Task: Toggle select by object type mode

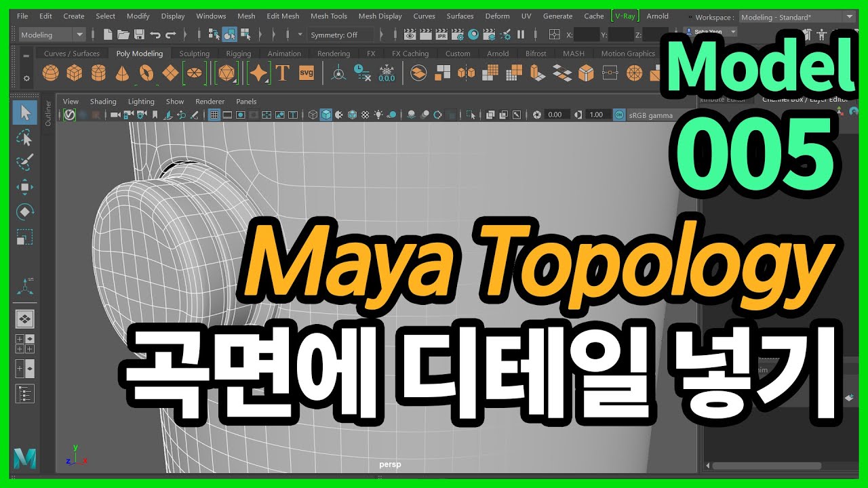Action: click(229, 34)
